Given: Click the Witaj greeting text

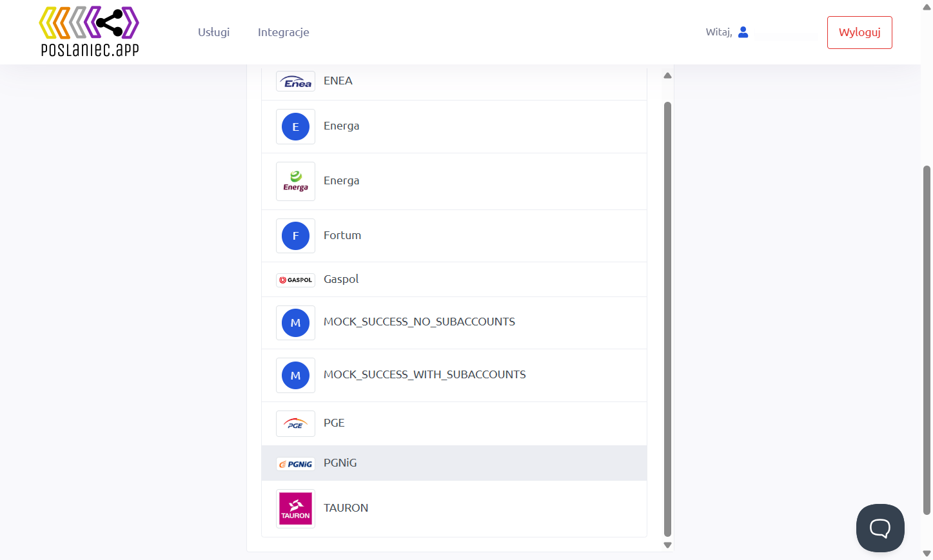Looking at the screenshot, I should [x=719, y=32].
